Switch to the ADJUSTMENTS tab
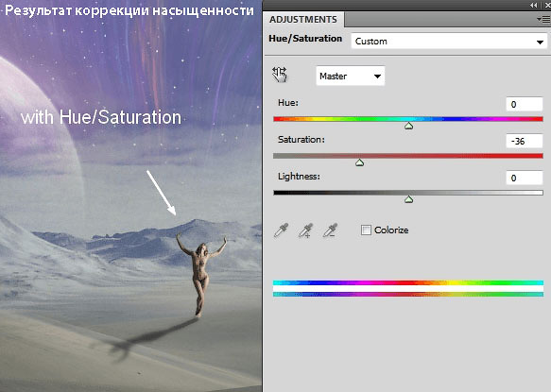551x392 pixels. [x=303, y=20]
